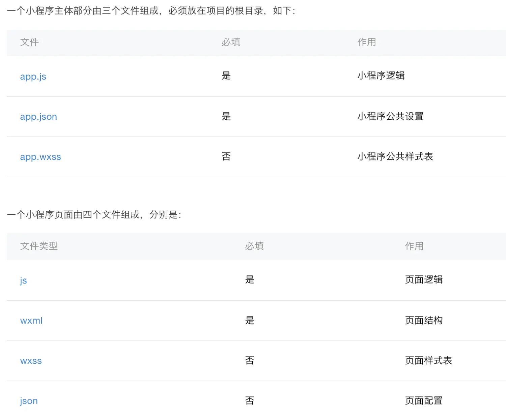Click 是 in the js row

(x=250, y=279)
